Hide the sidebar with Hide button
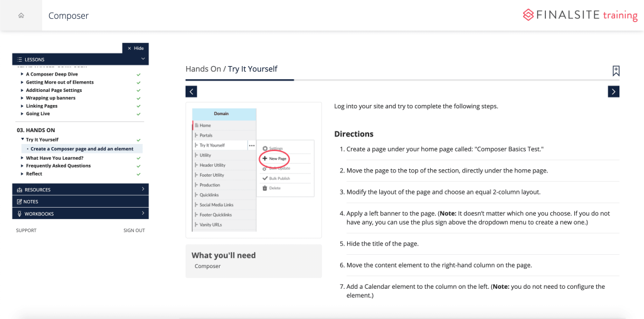This screenshot has width=644, height=319. pos(135,48)
